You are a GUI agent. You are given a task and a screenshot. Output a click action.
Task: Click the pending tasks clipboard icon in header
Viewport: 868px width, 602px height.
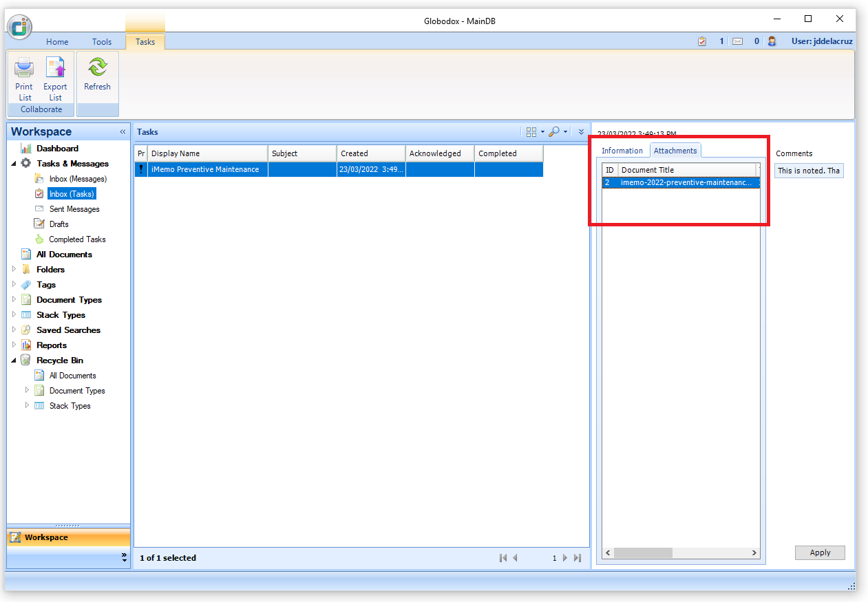702,41
